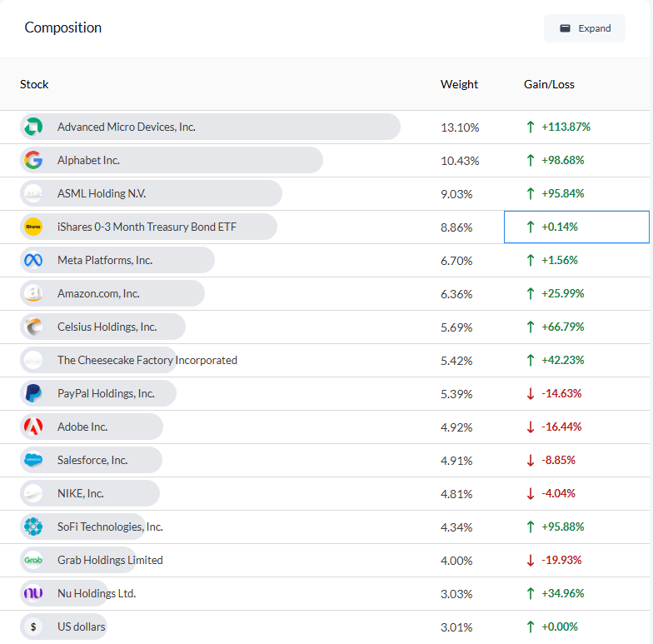Viewport: 653px width, 644px height.
Task: Click the Celsius Holdings logo icon
Action: (x=33, y=327)
